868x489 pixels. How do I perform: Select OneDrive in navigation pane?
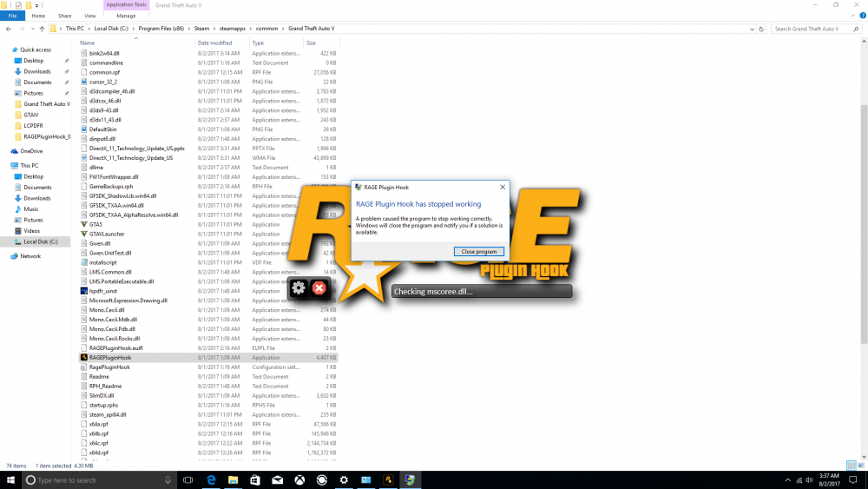[x=31, y=151]
